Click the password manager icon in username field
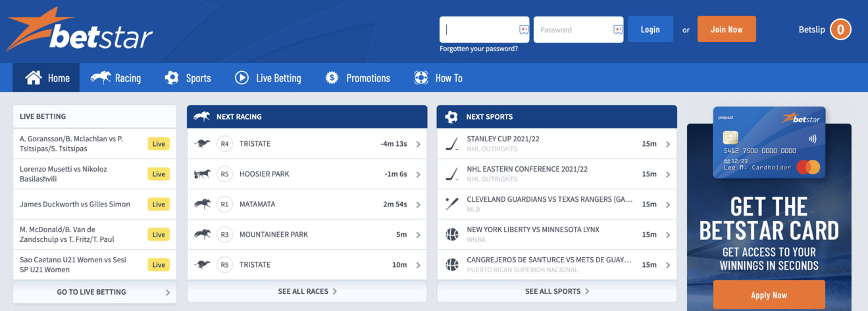The width and height of the screenshot is (868, 311). [524, 30]
